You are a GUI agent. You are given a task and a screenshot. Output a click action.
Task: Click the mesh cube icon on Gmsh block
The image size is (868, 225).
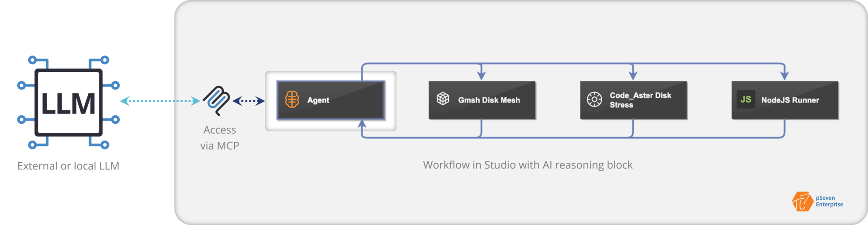click(443, 99)
